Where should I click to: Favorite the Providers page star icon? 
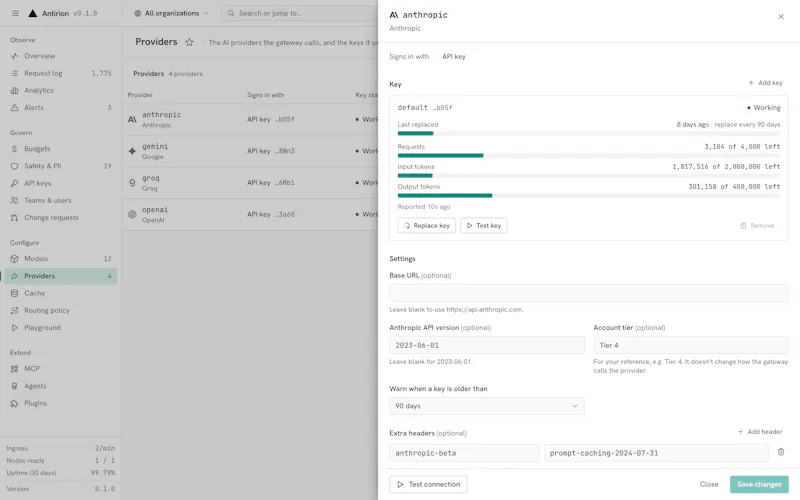[x=189, y=42]
